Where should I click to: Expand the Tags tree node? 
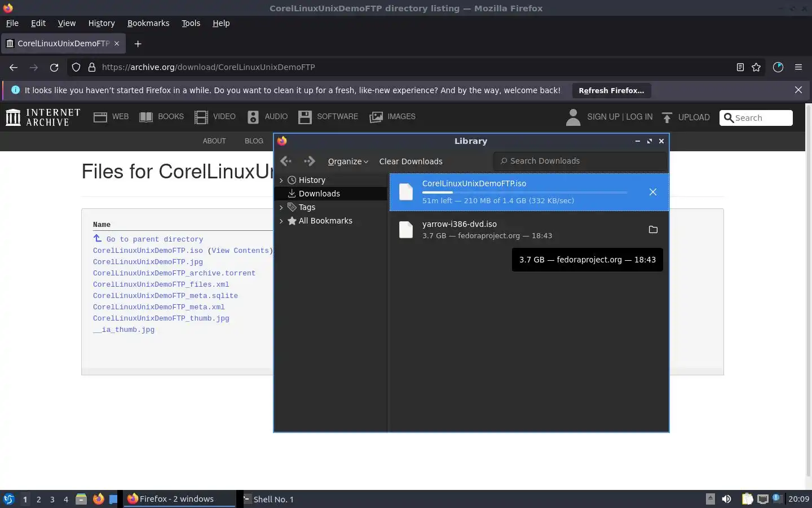click(281, 207)
